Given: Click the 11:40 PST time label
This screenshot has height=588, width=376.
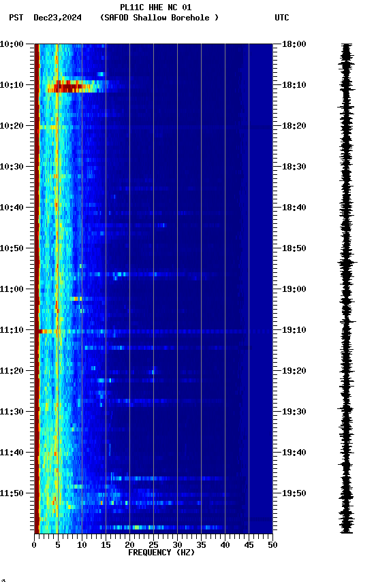Looking at the screenshot, I should coord(12,453).
